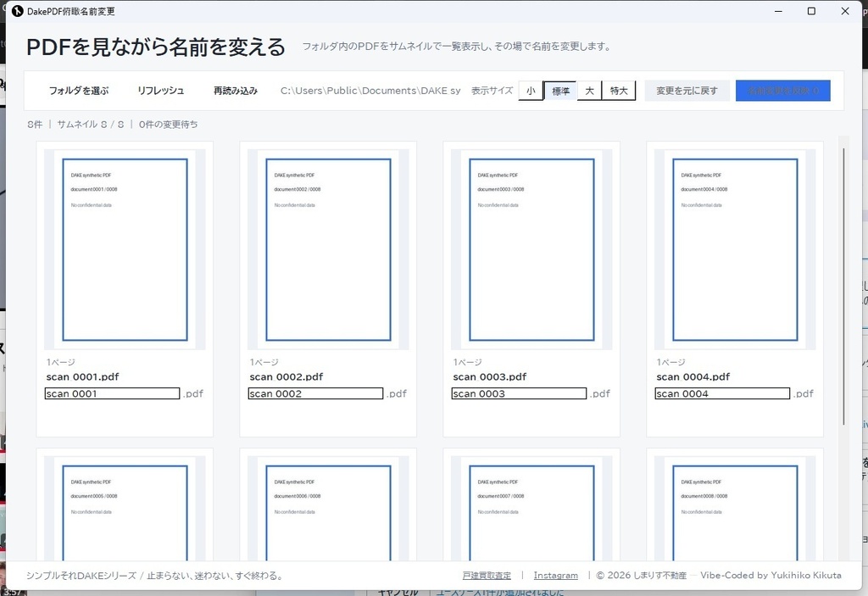Click 1ページ label above scan 0001.pdf
The image size is (868, 596).
[x=60, y=362]
